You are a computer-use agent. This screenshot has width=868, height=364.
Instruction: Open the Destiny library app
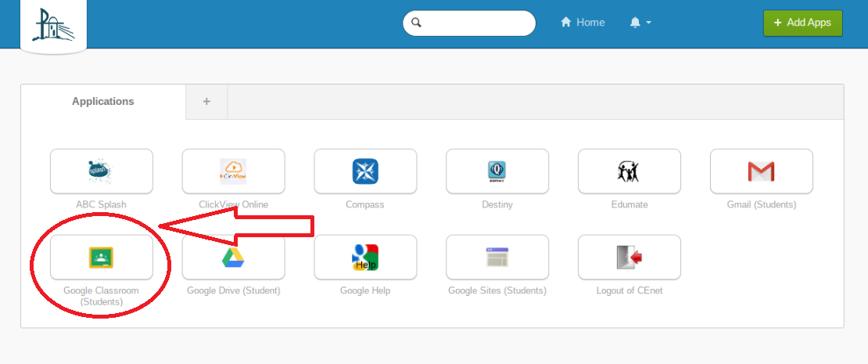point(497,171)
